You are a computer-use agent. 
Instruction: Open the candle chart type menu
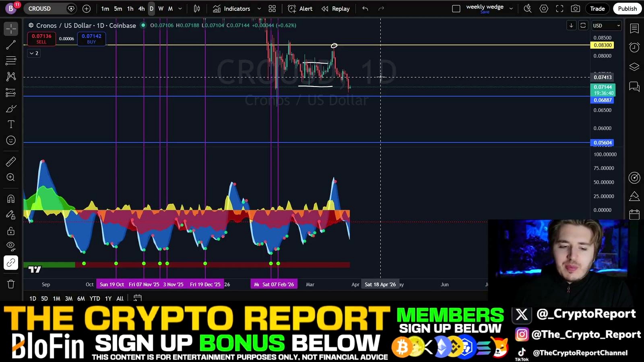tap(197, 8)
